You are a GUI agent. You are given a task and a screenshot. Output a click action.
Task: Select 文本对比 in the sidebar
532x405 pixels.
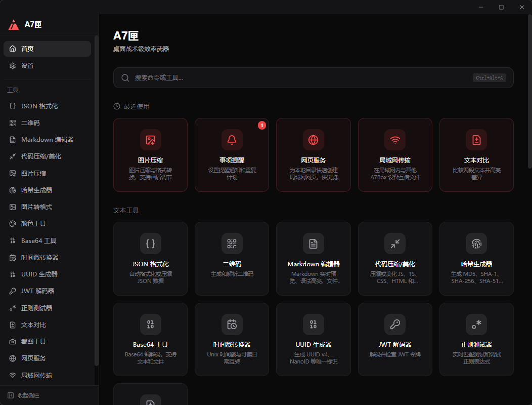point(47,325)
